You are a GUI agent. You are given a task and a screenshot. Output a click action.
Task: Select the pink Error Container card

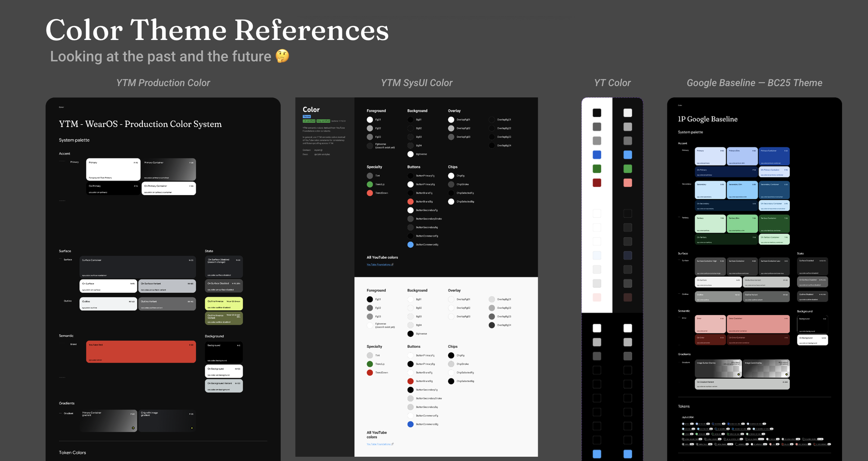(x=759, y=324)
